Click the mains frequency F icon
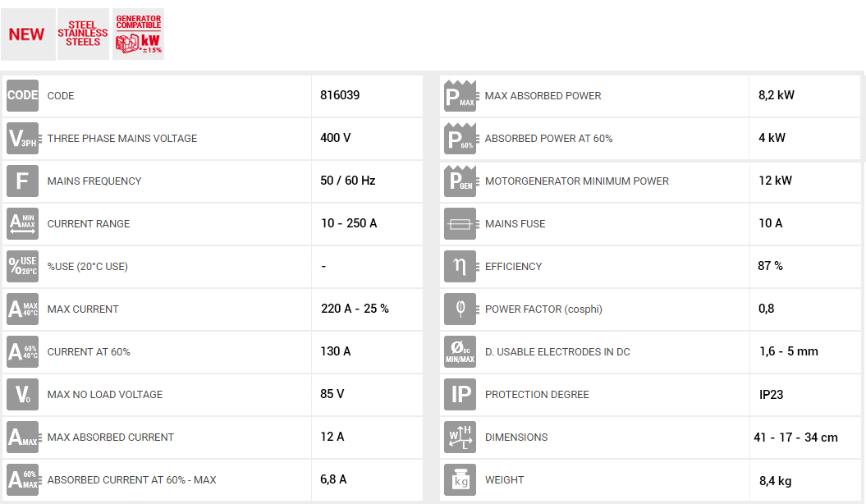Screen dimensions: 866x504 pyautogui.click(x=22, y=181)
